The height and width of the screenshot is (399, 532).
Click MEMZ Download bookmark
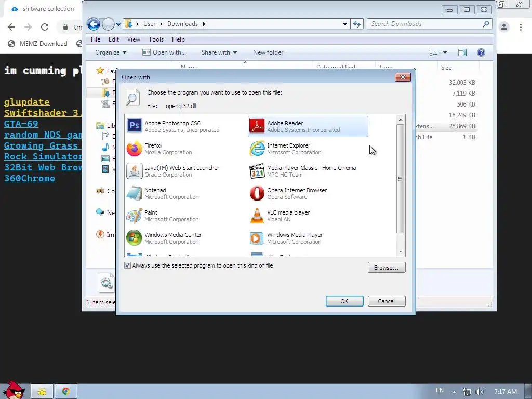37,44
